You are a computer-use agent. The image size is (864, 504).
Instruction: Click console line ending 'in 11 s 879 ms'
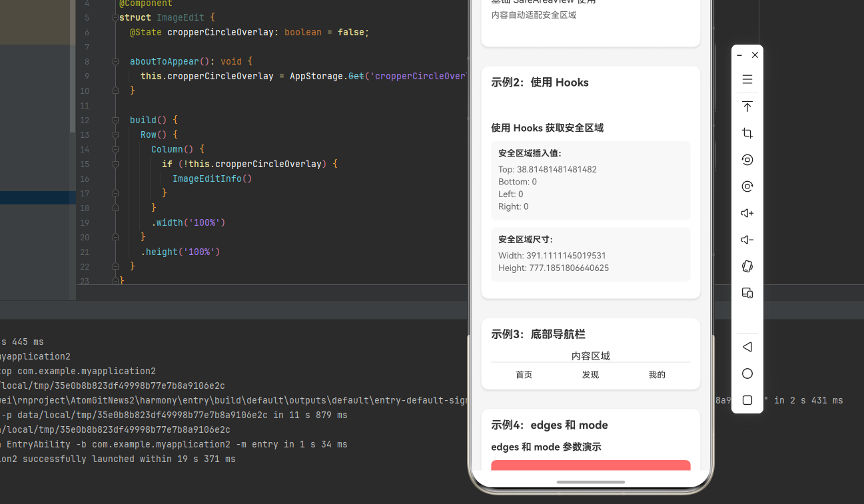pyautogui.click(x=174, y=415)
